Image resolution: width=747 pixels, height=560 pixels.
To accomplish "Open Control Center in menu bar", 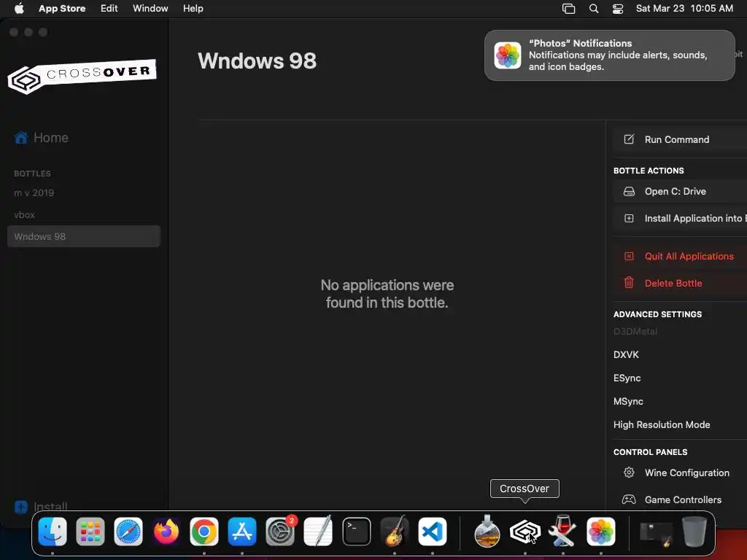I will coord(618,9).
